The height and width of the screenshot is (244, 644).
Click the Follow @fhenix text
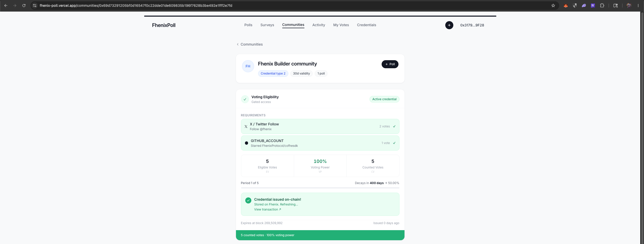pos(261,129)
